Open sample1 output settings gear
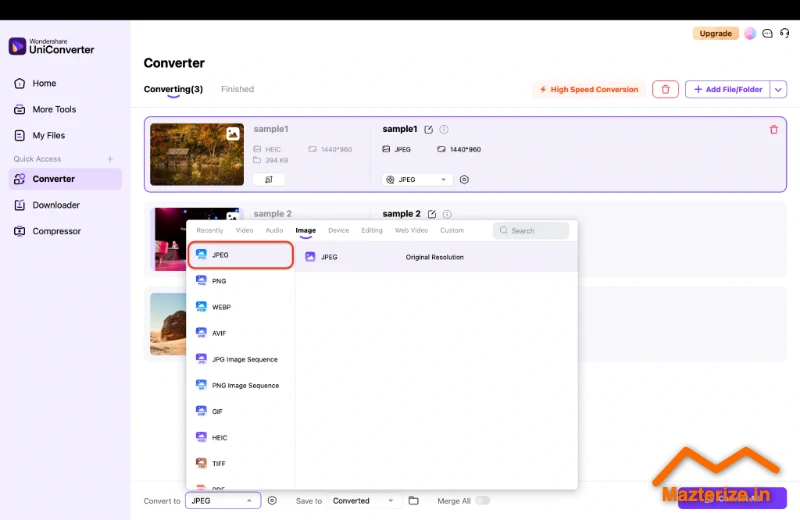800x520 pixels. [x=464, y=180]
